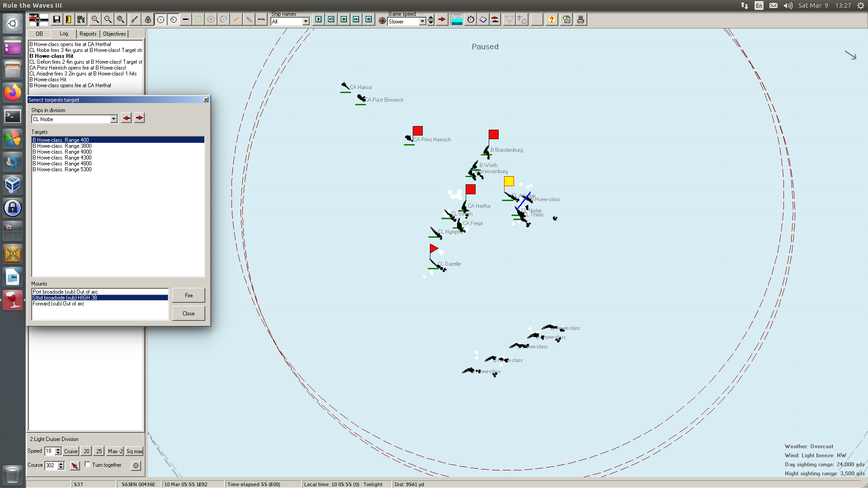The image size is (868, 488).
Task: Click the stopwatch icon
Action: tap(471, 19)
